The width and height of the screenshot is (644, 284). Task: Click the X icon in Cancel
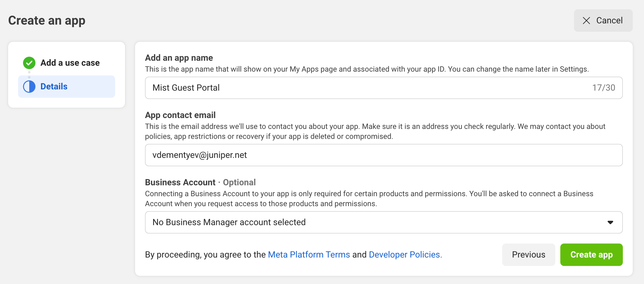(x=586, y=21)
